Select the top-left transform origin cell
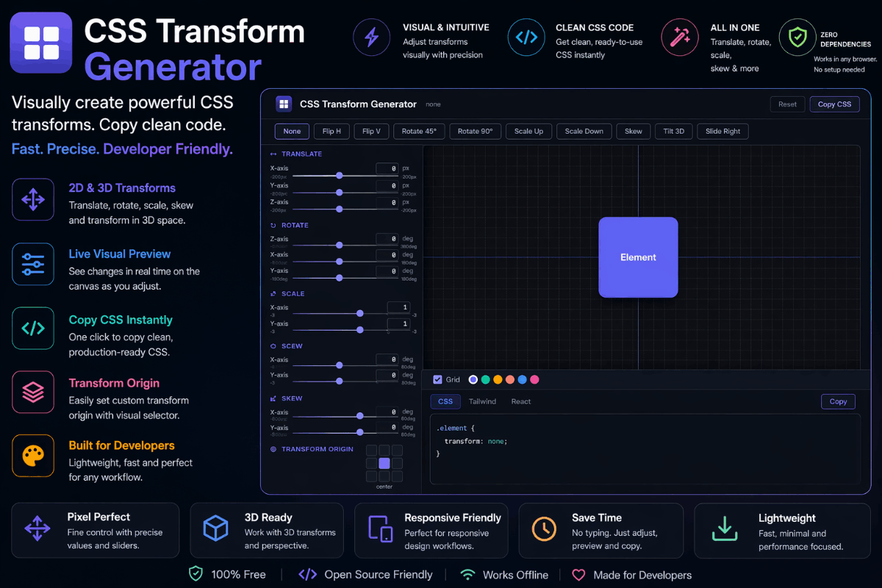The image size is (882, 588). pos(371,451)
